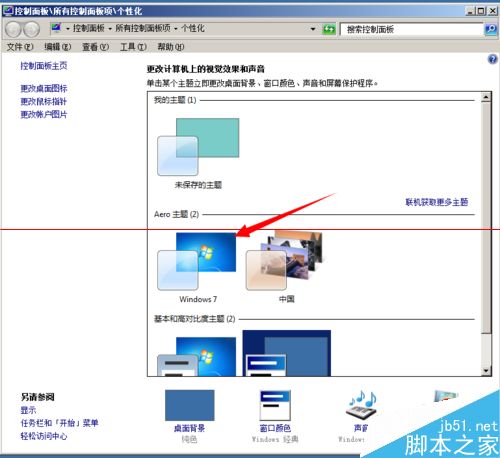
Task: Select the Windows Classic dark blue theme thumbnail
Action: 287,353
